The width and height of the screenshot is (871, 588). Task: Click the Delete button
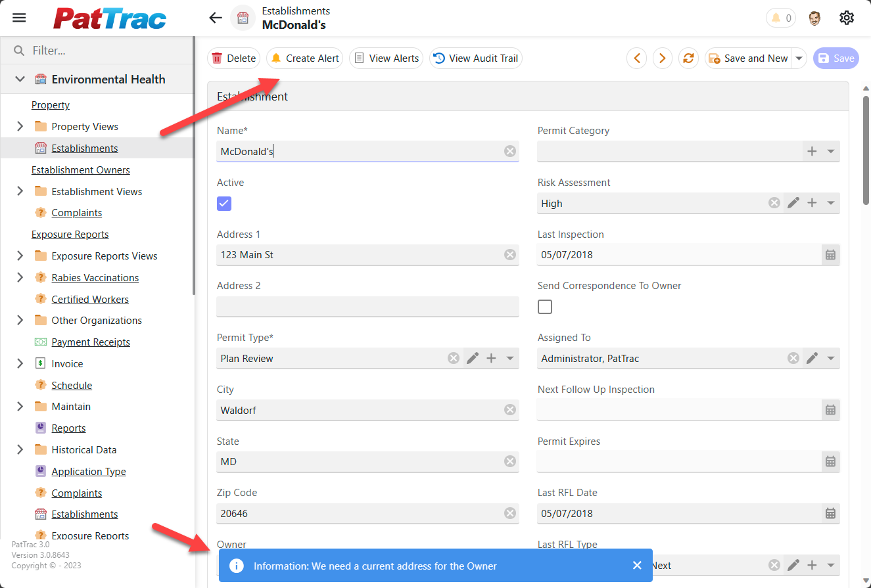coord(234,58)
